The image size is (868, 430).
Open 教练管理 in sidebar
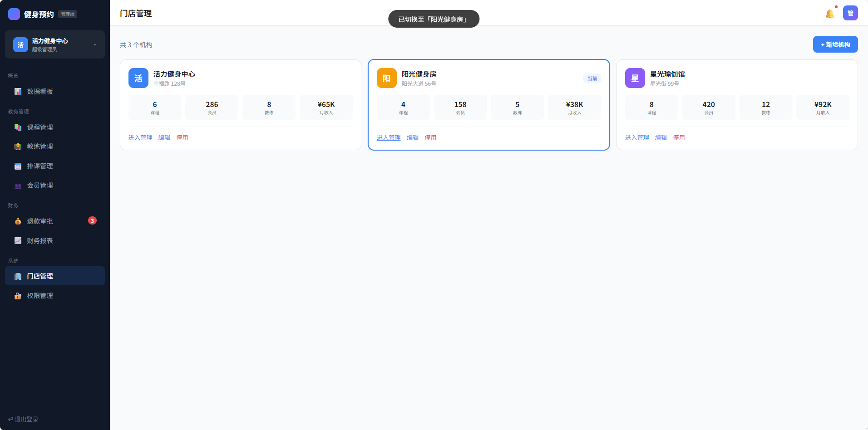click(x=55, y=147)
